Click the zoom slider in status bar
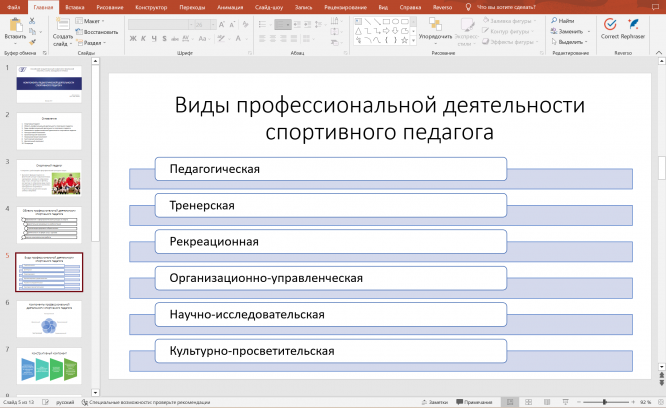This screenshot has height=408, width=666. pyautogui.click(x=603, y=401)
